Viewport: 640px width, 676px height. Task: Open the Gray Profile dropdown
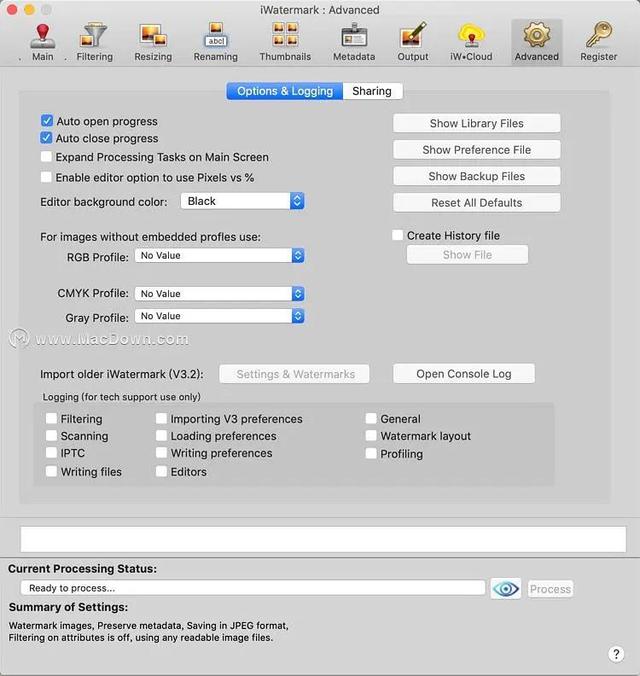point(220,316)
